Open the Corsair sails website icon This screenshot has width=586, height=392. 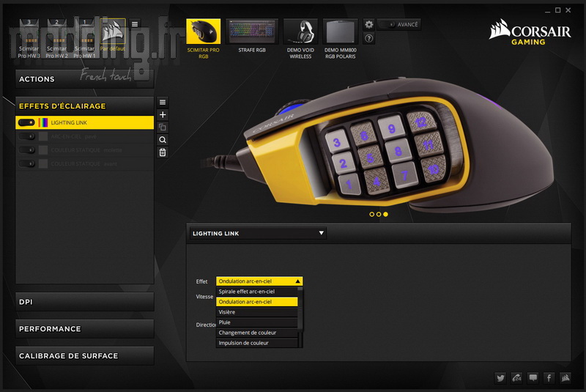tap(565, 378)
